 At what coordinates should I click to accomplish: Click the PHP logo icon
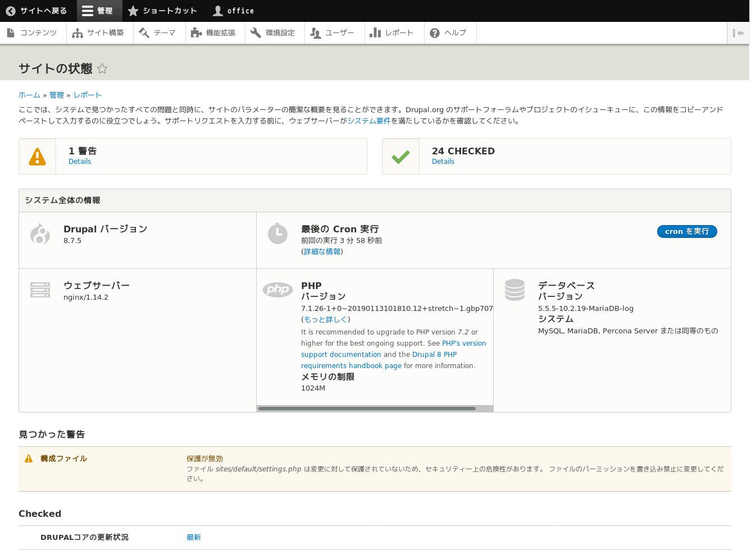[277, 290]
